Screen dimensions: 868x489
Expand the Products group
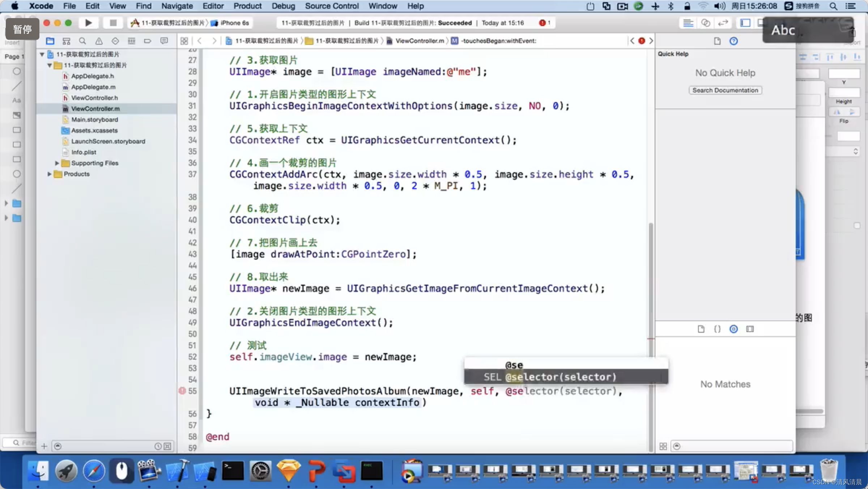[50, 174]
